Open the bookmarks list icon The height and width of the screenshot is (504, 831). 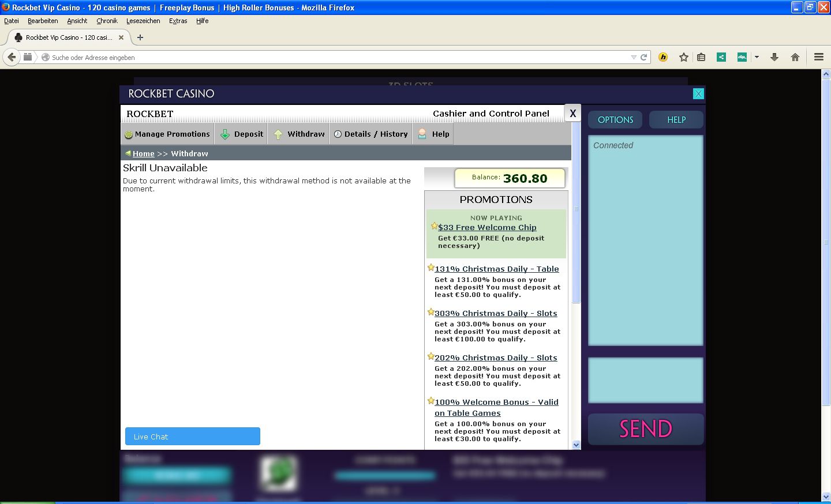(701, 57)
